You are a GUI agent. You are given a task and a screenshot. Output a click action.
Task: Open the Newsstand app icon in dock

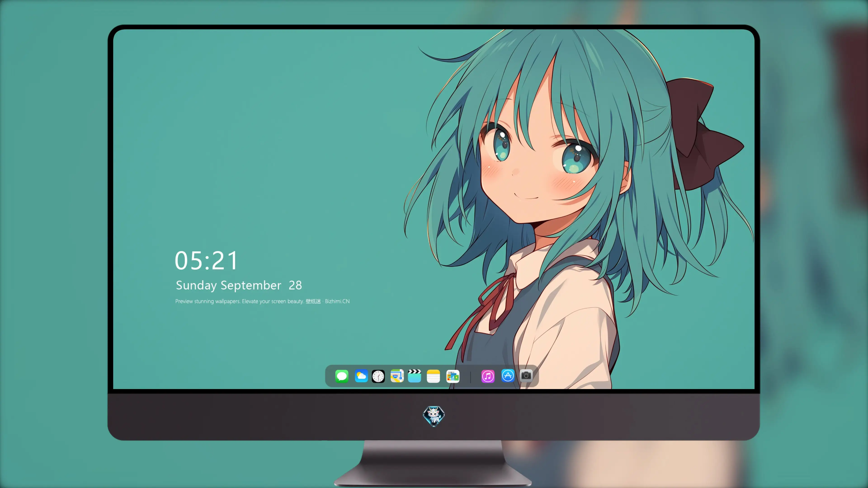(x=453, y=376)
